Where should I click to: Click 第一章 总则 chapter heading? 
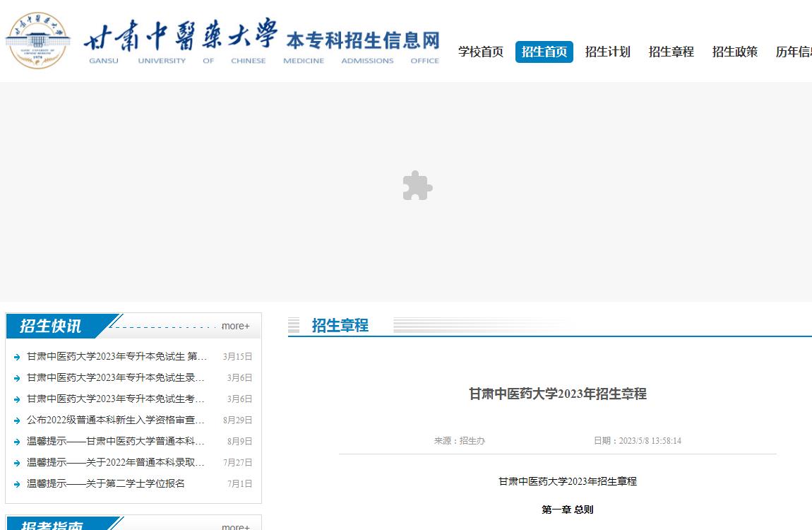568,510
